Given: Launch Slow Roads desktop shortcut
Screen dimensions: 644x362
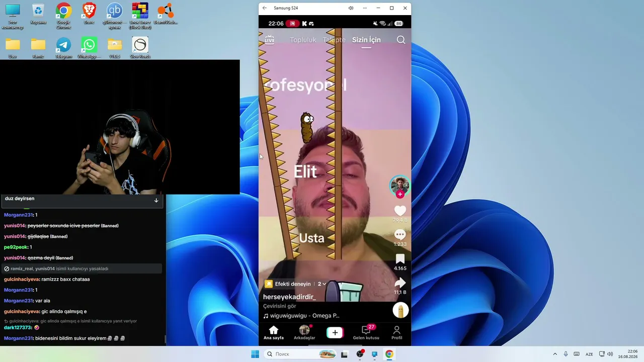Looking at the screenshot, I should [140, 48].
